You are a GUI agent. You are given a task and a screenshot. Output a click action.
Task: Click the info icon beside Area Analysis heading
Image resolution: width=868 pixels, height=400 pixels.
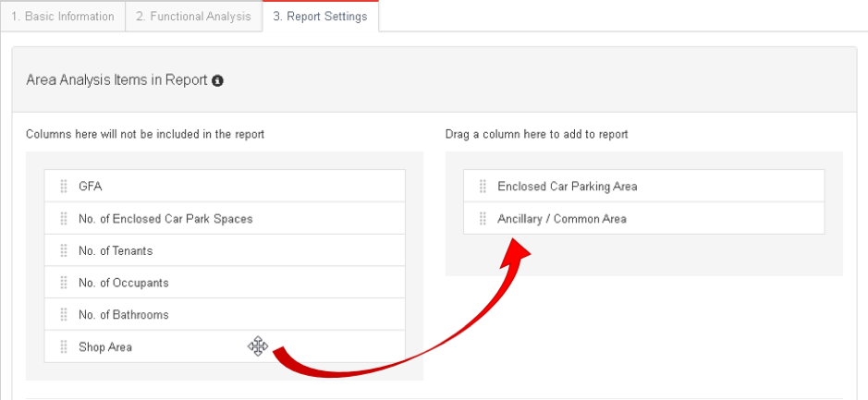[x=218, y=80]
